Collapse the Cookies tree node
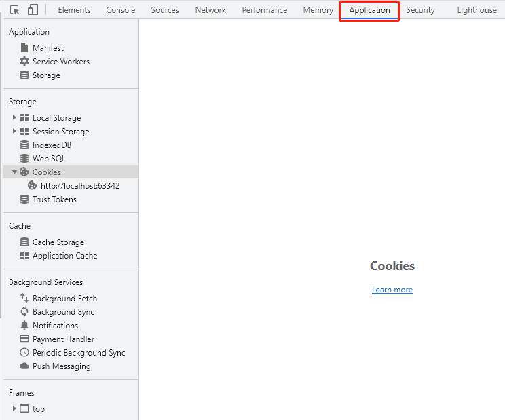The image size is (505, 420). [14, 172]
